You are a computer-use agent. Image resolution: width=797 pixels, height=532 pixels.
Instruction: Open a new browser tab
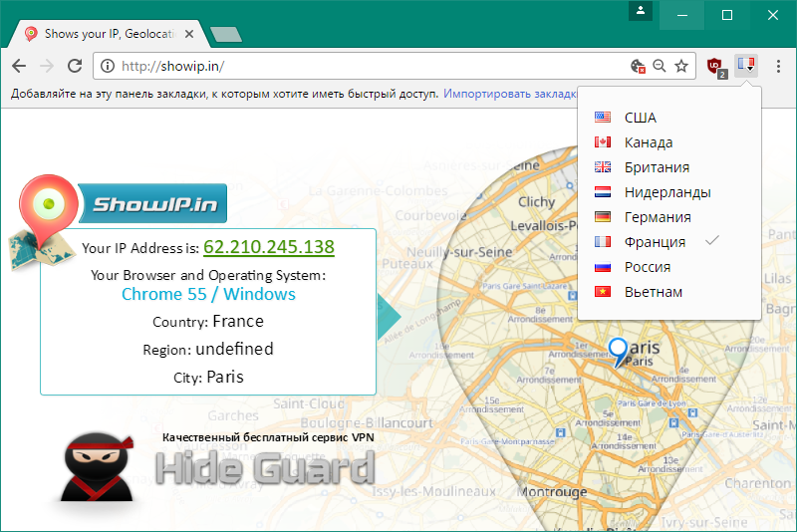point(226,35)
